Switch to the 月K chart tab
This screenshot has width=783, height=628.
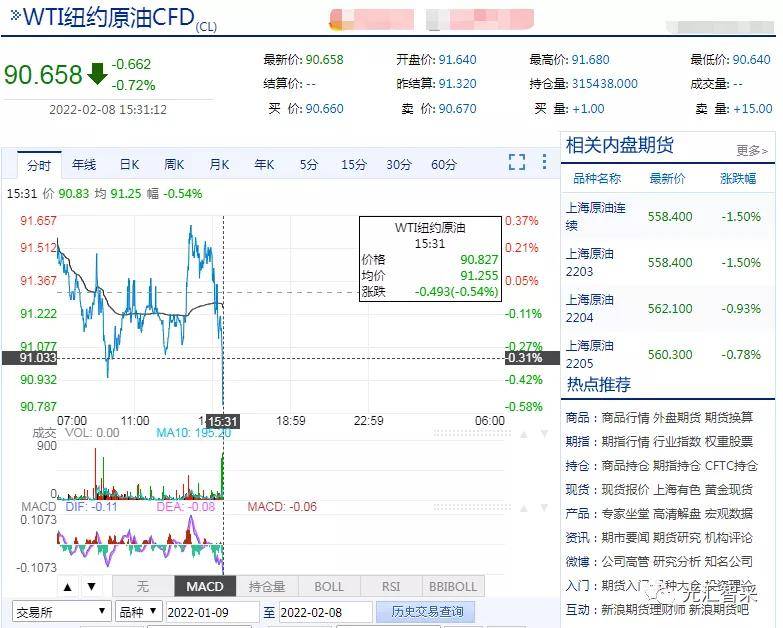(219, 164)
